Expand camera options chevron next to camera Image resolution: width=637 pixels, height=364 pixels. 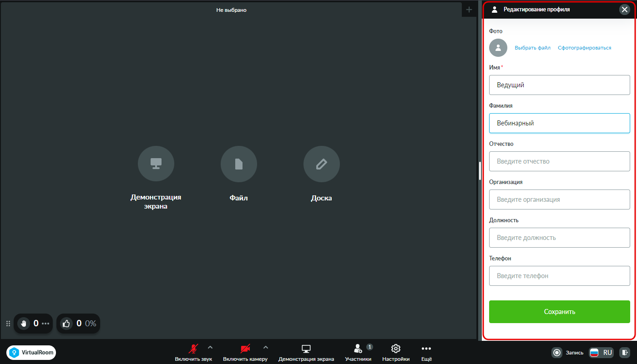[266, 348]
